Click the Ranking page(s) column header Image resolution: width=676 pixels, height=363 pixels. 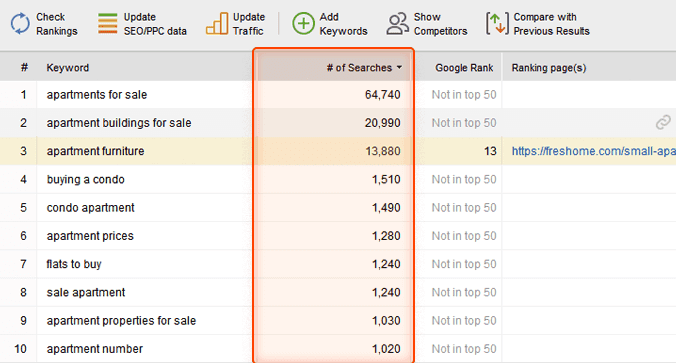pyautogui.click(x=549, y=68)
